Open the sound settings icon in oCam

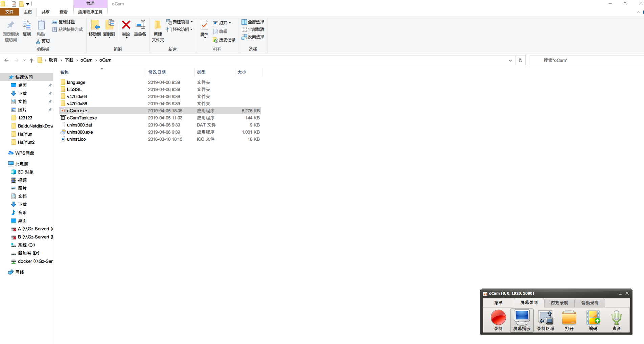pyautogui.click(x=617, y=318)
